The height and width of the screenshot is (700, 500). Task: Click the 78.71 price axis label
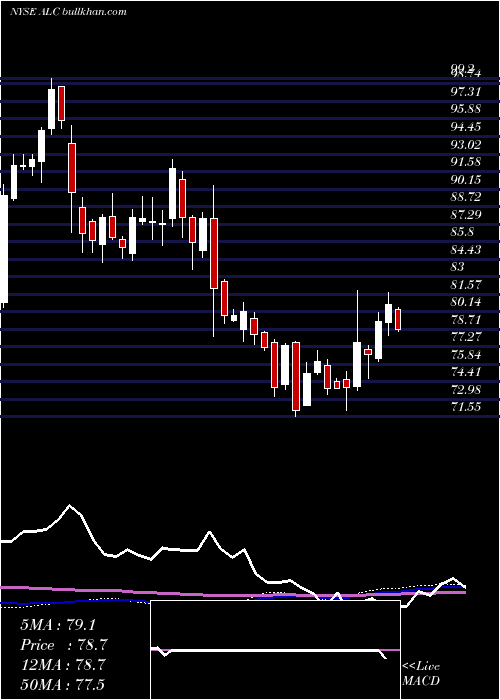tap(466, 320)
